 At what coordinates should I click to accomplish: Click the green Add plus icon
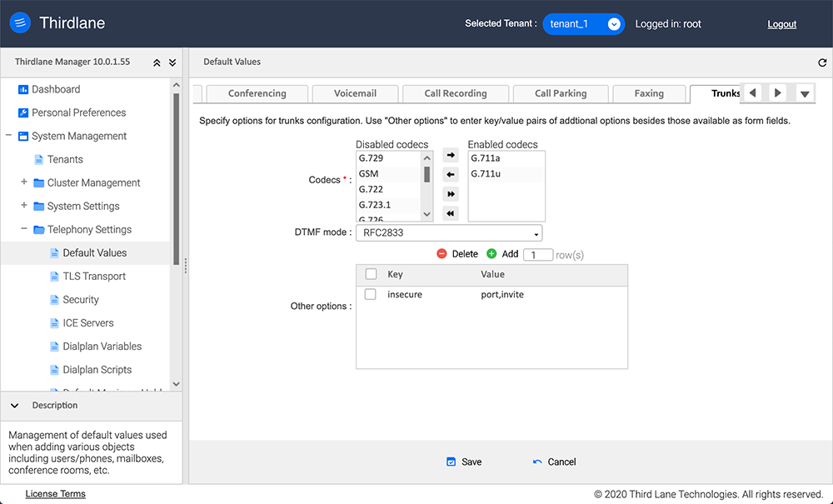(491, 254)
